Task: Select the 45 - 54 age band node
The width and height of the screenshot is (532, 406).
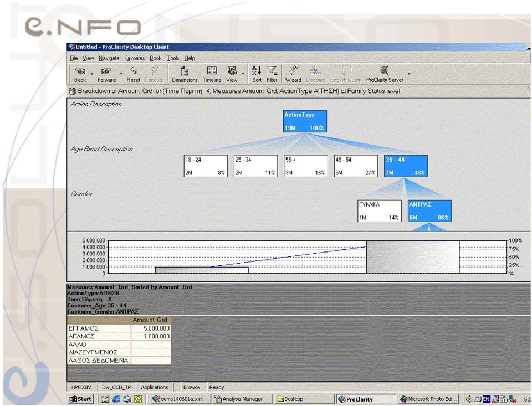Action: (356, 166)
